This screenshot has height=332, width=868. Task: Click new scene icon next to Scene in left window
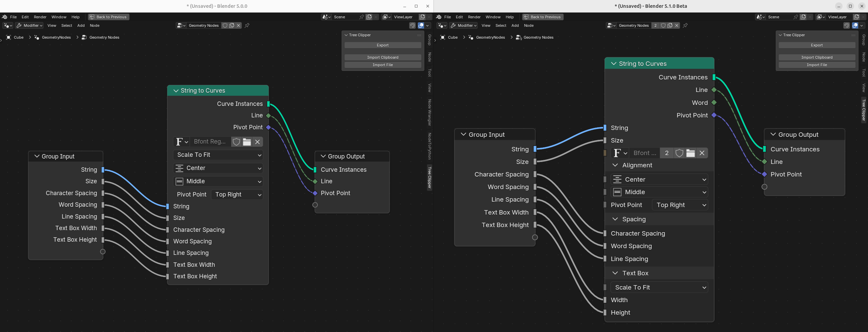[x=369, y=17]
